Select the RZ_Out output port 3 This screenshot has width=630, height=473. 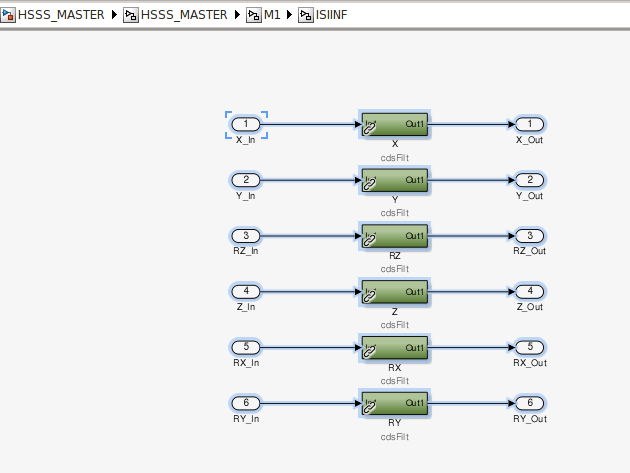(530, 236)
